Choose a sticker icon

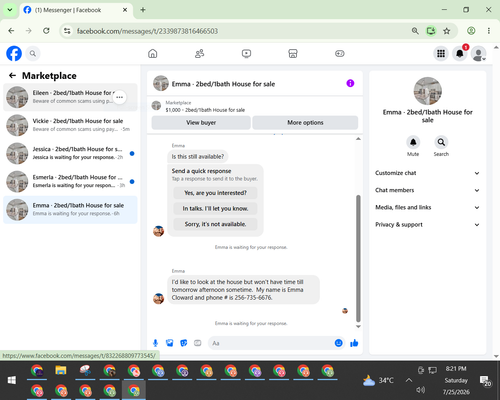[x=184, y=343]
